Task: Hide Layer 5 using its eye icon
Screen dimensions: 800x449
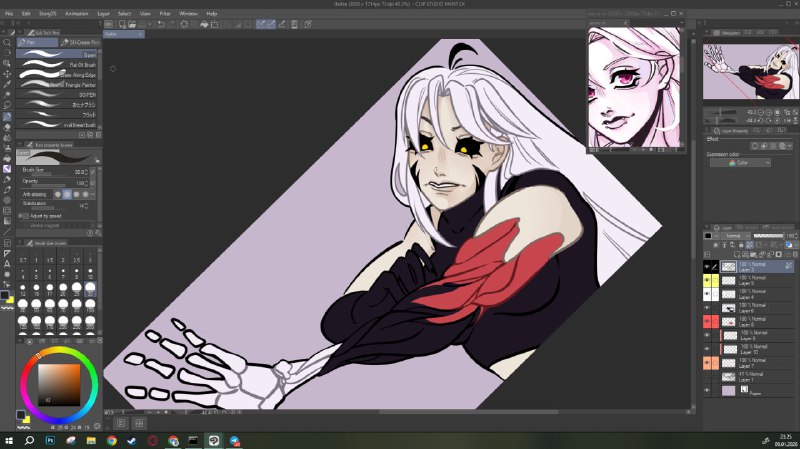Action: tap(707, 280)
